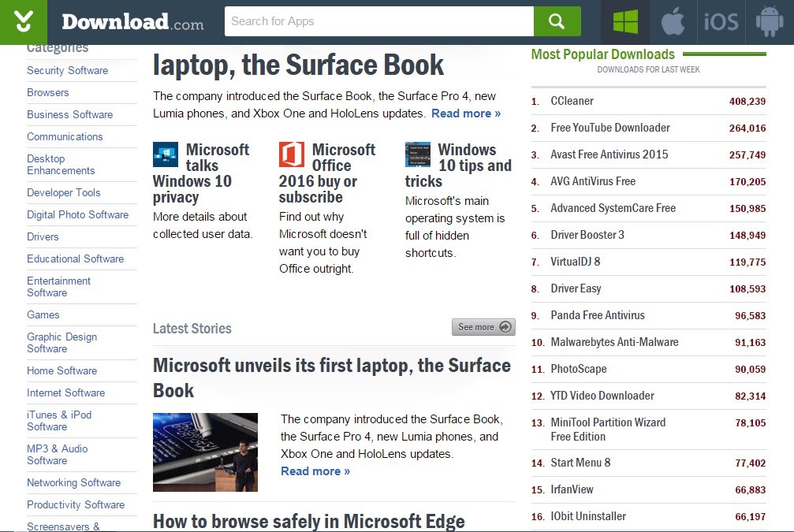Click the Windows 10 tips and tricks headline
Image resolution: width=794 pixels, height=532 pixels.
[458, 166]
